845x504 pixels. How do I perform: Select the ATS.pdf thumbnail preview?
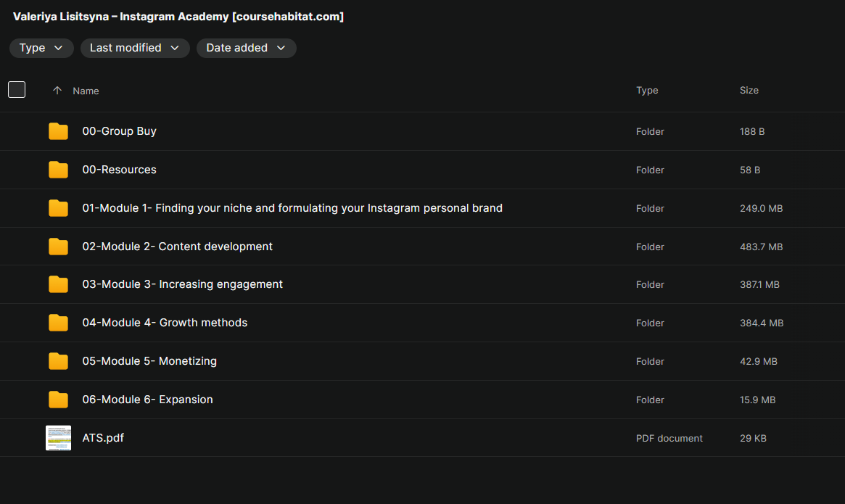click(58, 438)
